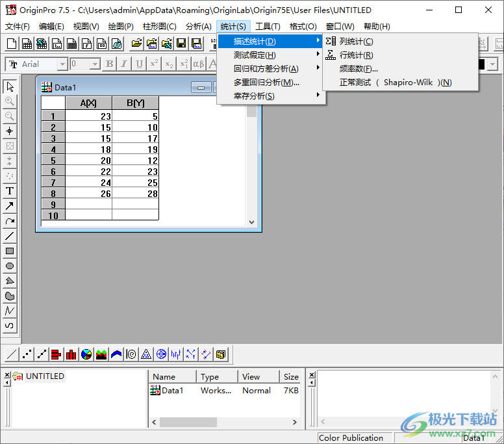Click the New Worksheet icon

27,44
